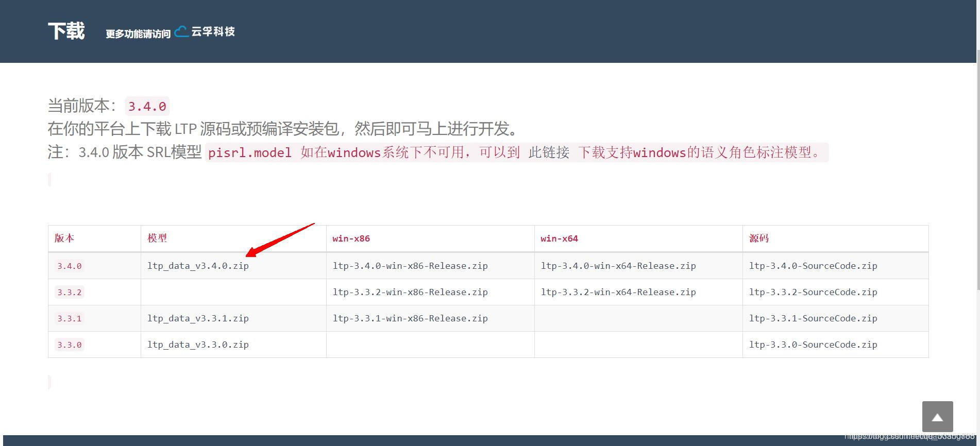Viewport: 980px width, 446px height.
Task: Click the pisrl.model code text
Action: [x=250, y=152]
